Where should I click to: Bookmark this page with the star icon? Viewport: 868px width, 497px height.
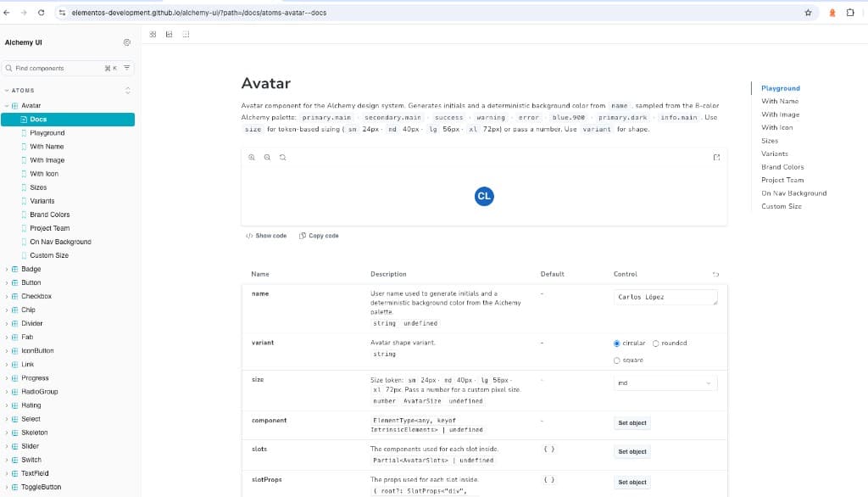[x=808, y=12]
